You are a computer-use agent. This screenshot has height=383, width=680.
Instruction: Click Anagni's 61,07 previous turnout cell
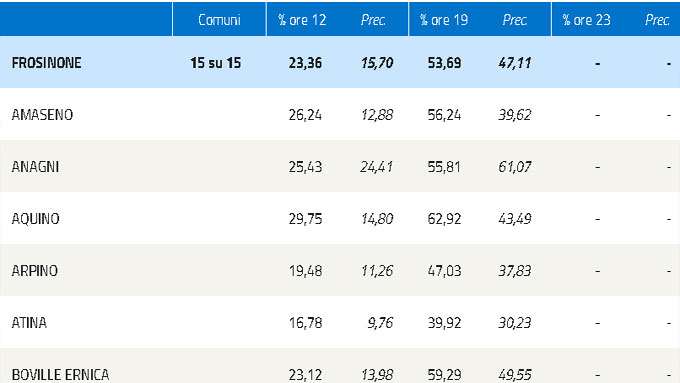click(515, 167)
